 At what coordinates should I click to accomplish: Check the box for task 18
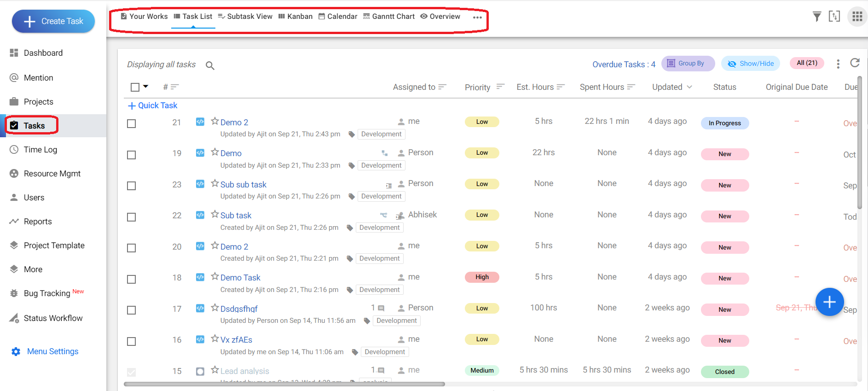[x=132, y=279]
